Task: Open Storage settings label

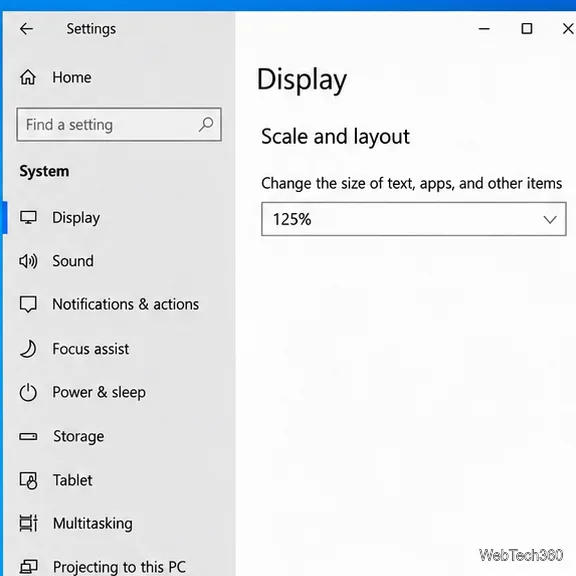Action: (x=79, y=437)
